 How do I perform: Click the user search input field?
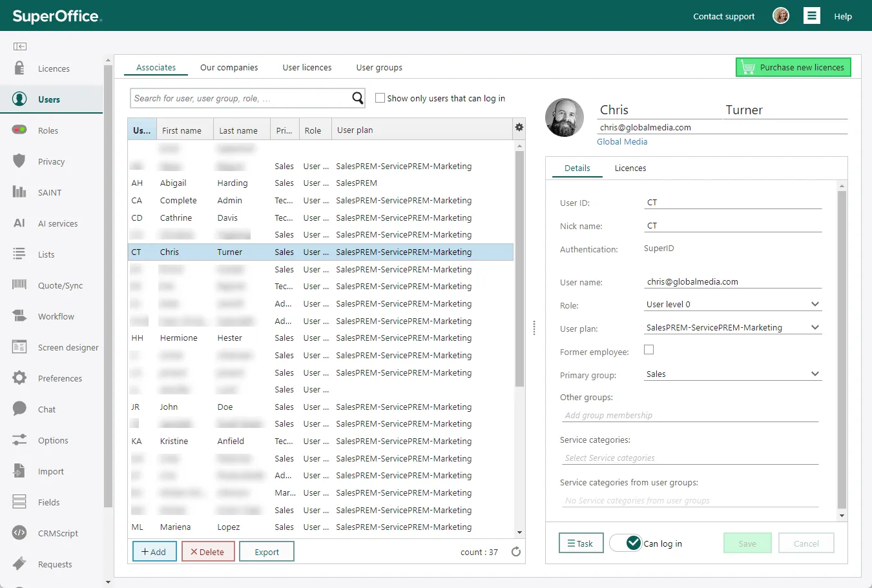coord(239,98)
